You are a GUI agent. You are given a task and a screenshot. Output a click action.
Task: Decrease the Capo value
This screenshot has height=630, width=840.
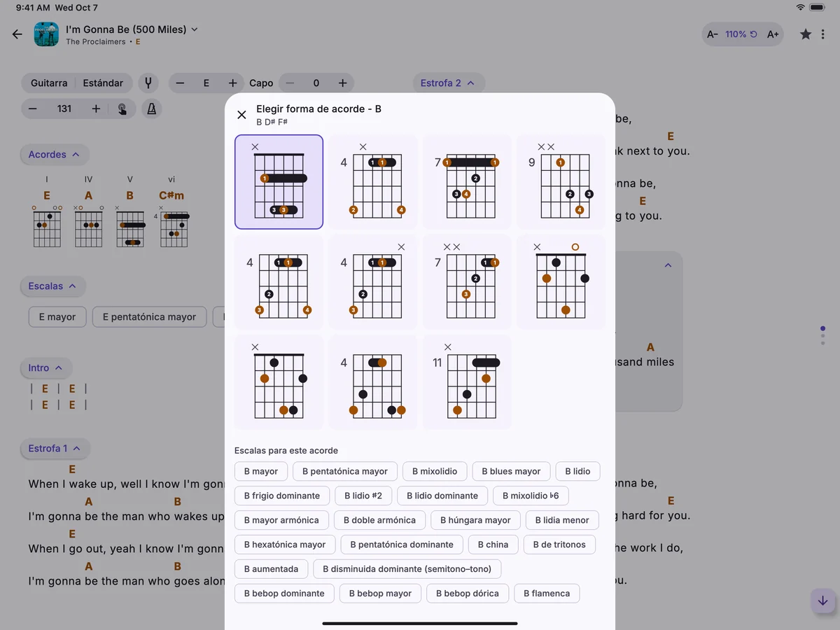pos(290,83)
